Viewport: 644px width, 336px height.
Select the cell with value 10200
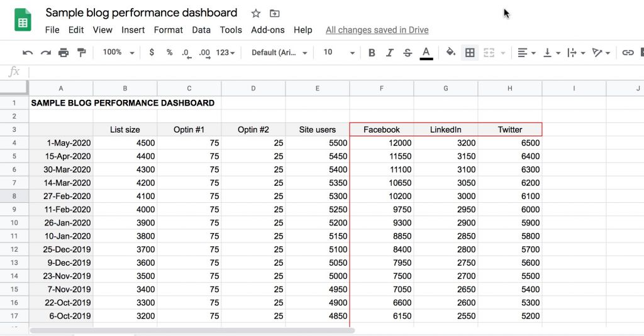click(x=382, y=196)
